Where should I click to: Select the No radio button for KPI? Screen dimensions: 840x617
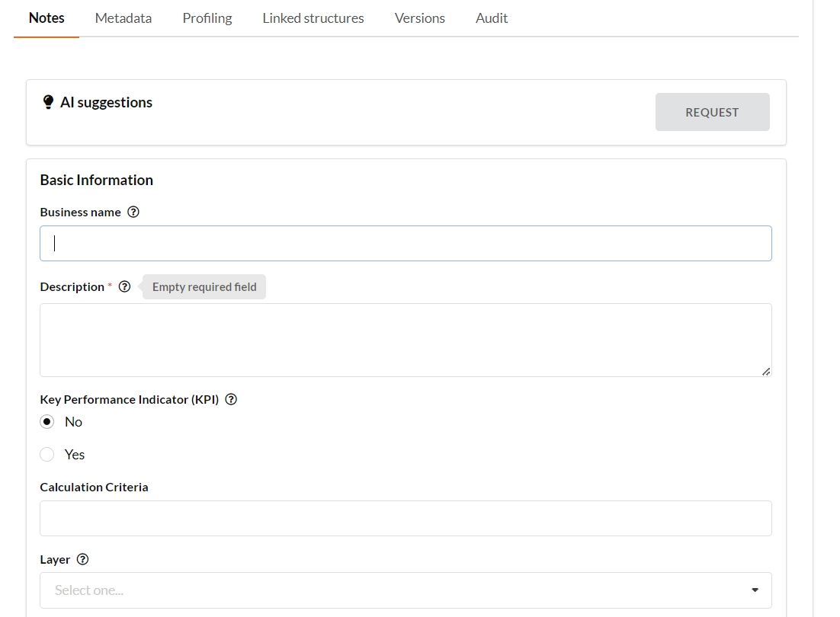tap(47, 422)
